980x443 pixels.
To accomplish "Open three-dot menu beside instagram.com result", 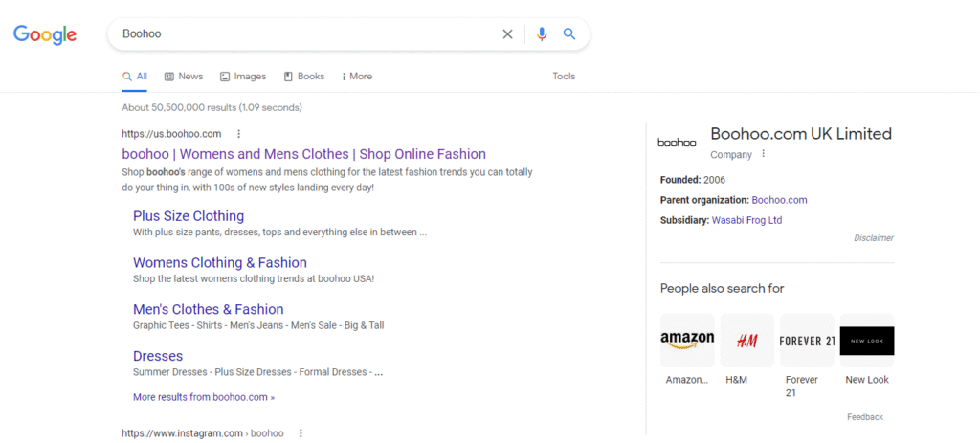I will pos(301,433).
